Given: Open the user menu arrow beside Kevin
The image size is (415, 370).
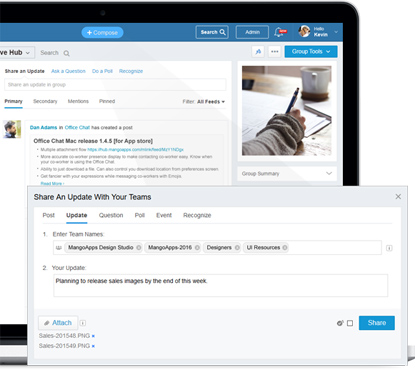Looking at the screenshot, I should point(336,32).
